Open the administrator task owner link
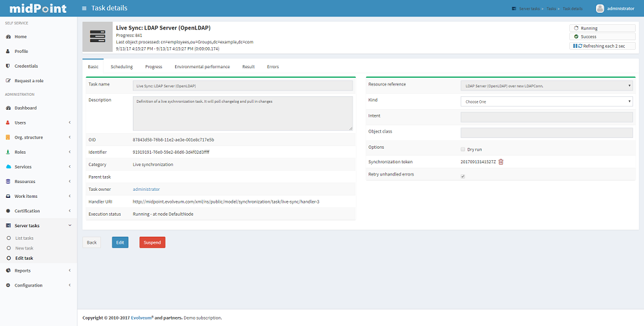The height and width of the screenshot is (326, 644). point(146,189)
